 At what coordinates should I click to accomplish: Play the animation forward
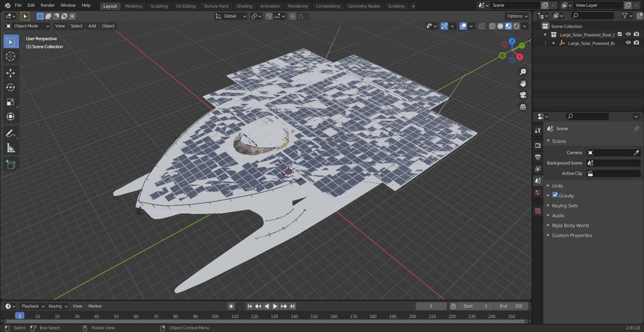coord(275,306)
